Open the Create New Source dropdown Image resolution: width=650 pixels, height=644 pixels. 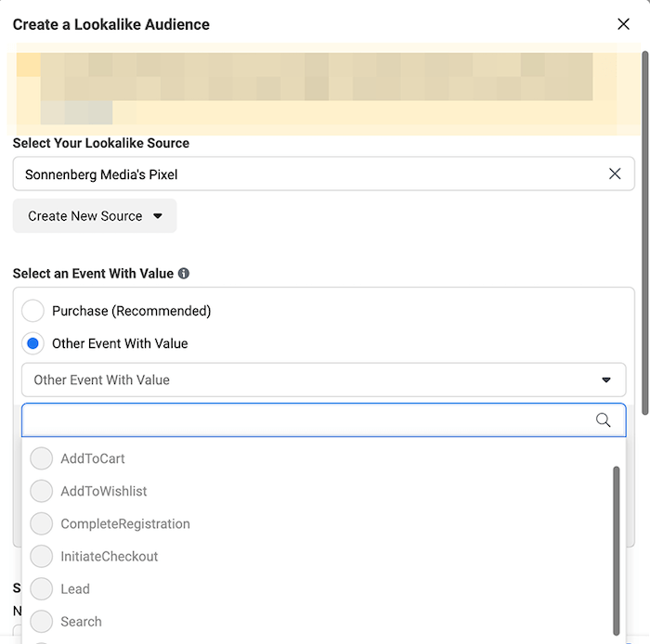pos(95,216)
